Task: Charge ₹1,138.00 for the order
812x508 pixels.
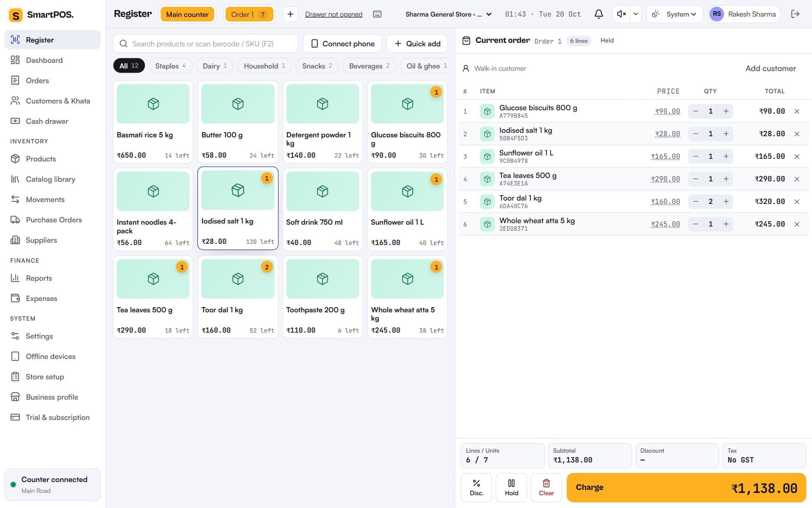Action: coord(686,488)
